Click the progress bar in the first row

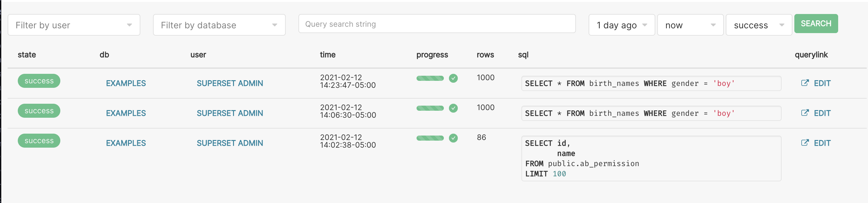(x=430, y=78)
